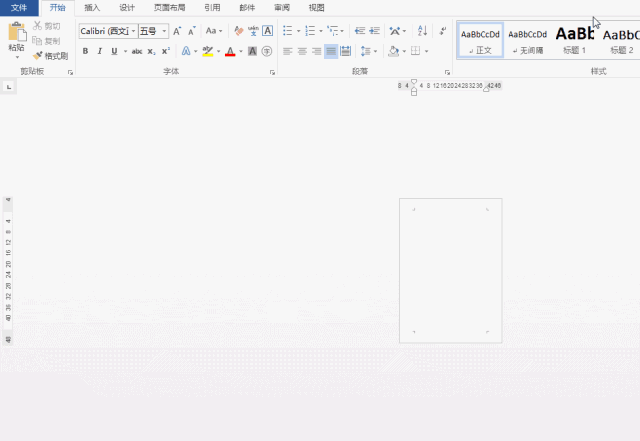Switch to the 插入 ribbon tab
The width and height of the screenshot is (640, 441).
point(92,7)
